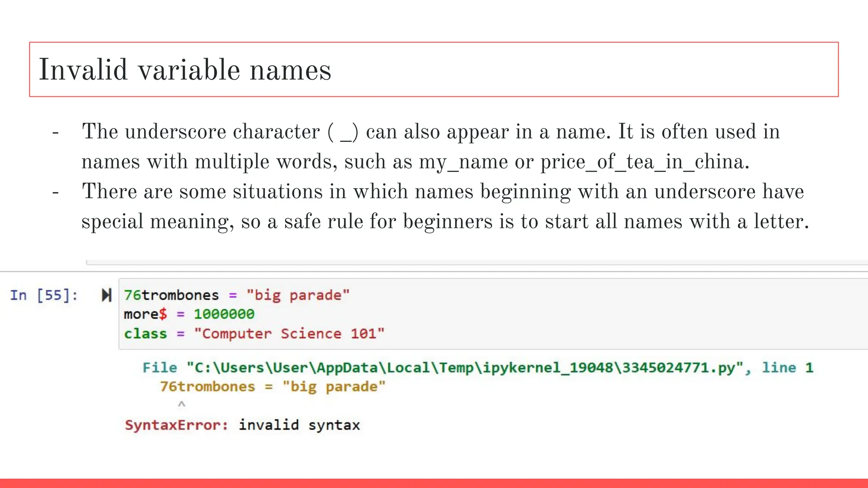Viewport: 868px width, 488px height.
Task: Click the bullet text starting 'There are some situations'
Action: pos(445,206)
